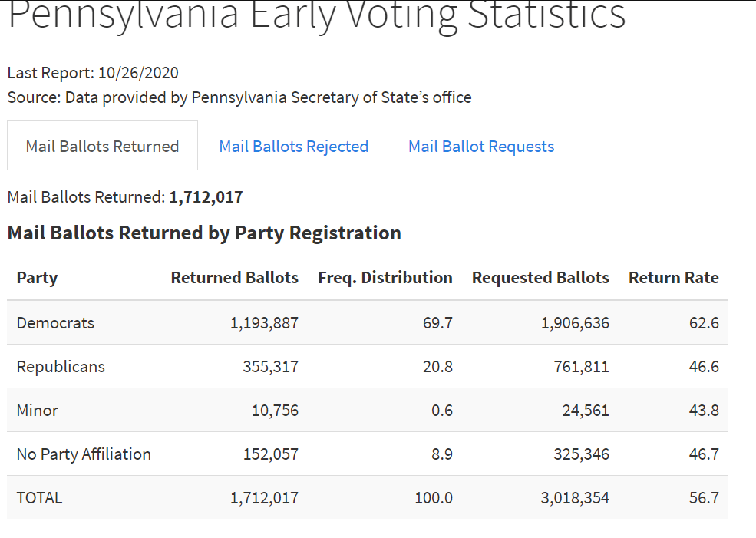The width and height of the screenshot is (756, 538).
Task: Click the Party column header
Action: pos(37,278)
